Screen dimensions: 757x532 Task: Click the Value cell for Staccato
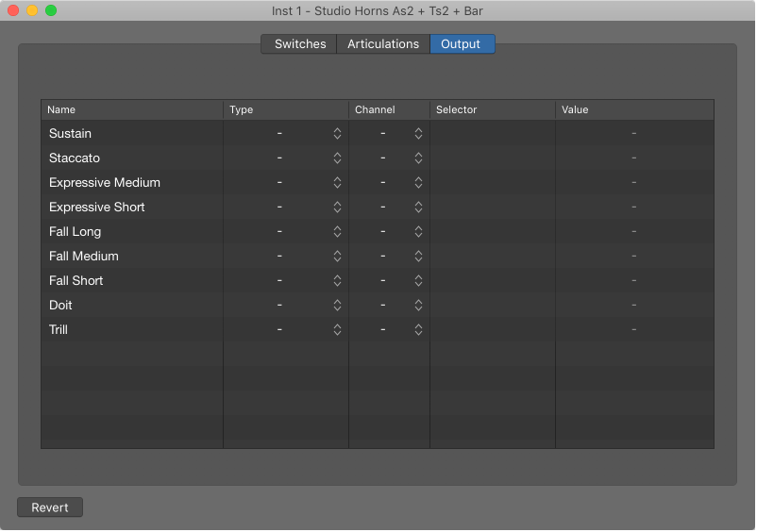click(634, 158)
